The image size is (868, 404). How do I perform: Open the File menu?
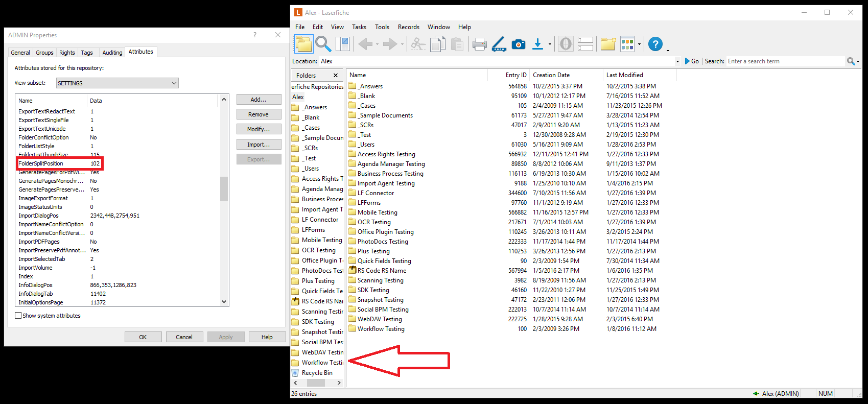click(x=300, y=27)
